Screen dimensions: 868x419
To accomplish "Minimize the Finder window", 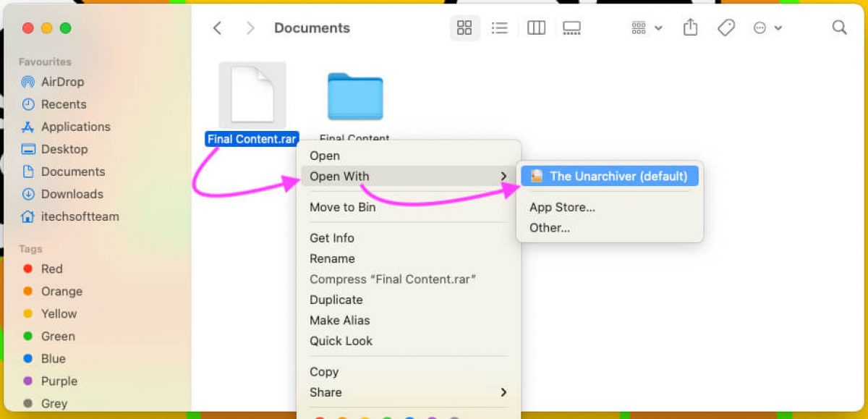I will coord(47,28).
